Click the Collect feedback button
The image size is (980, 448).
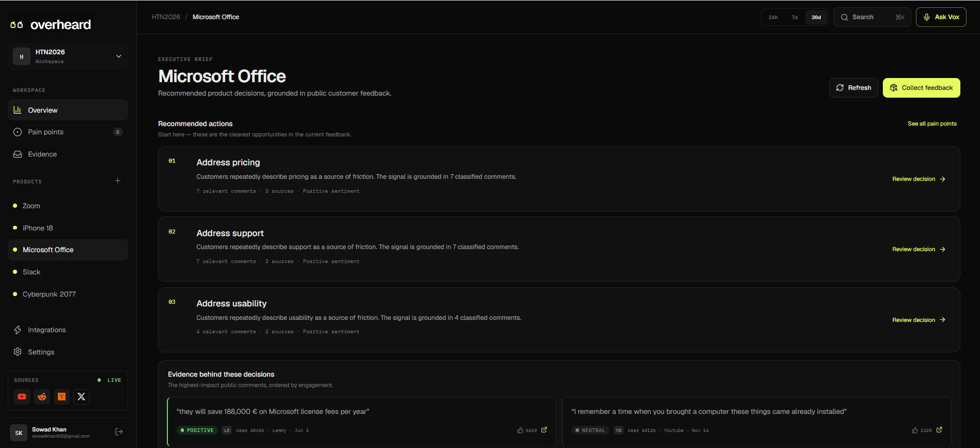tap(921, 88)
